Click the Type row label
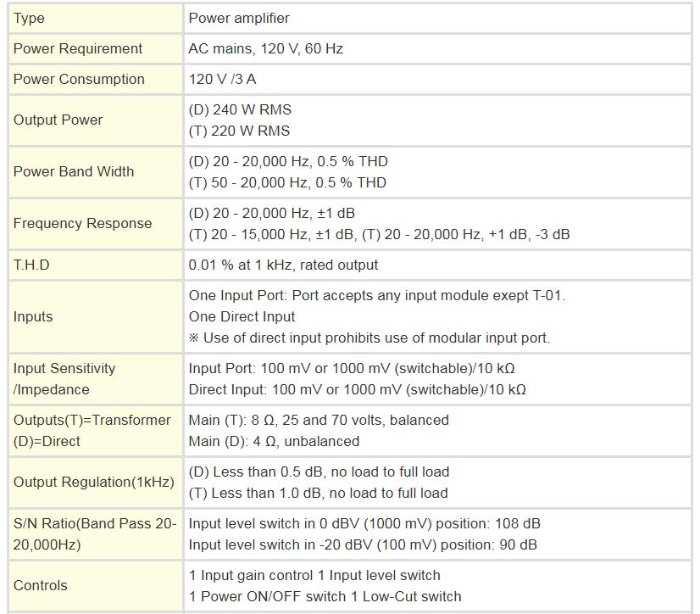This screenshot has height=614, width=700. click(29, 19)
